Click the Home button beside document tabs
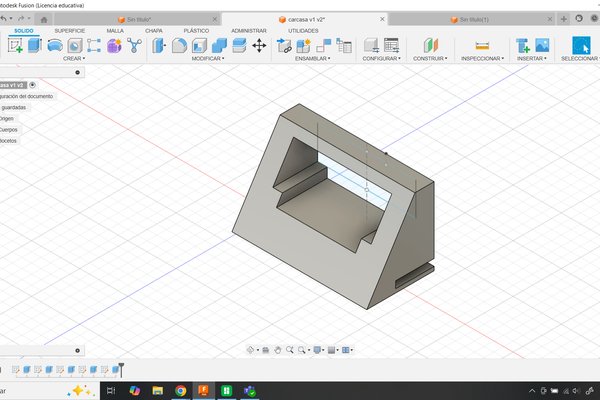This screenshot has height=400, width=600. coord(43,19)
